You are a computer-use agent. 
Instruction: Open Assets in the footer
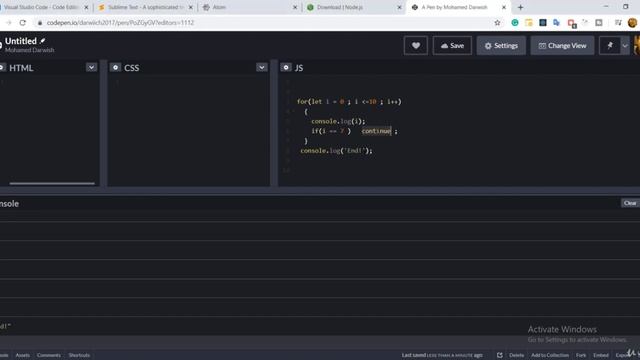click(x=22, y=355)
